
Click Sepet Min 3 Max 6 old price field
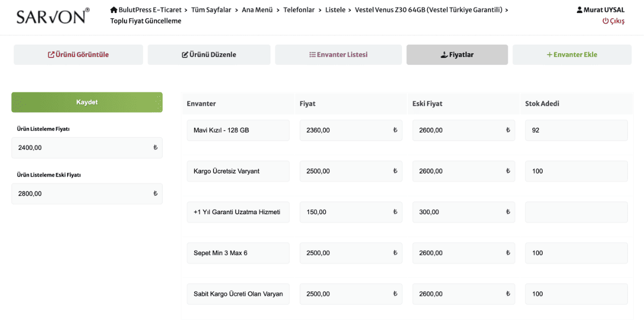459,253
